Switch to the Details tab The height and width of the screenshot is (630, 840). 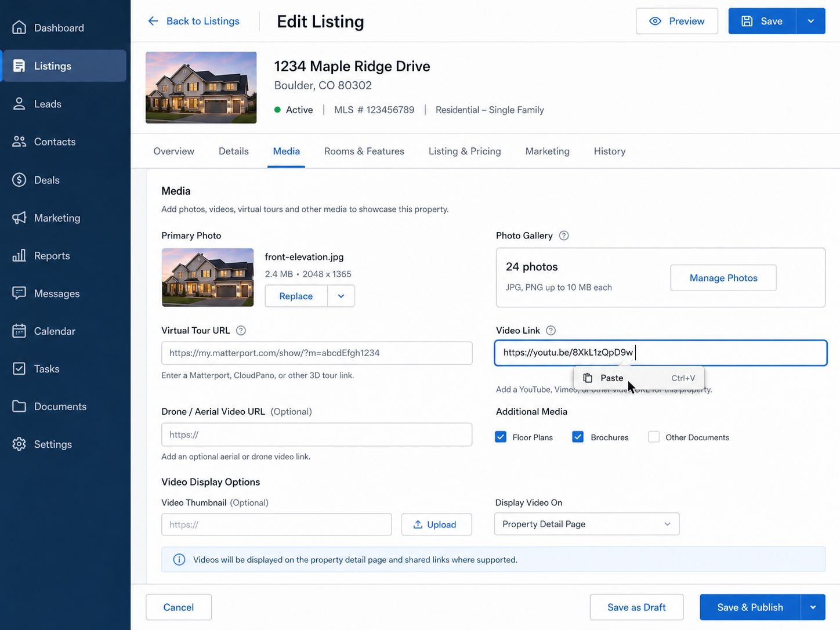click(234, 151)
